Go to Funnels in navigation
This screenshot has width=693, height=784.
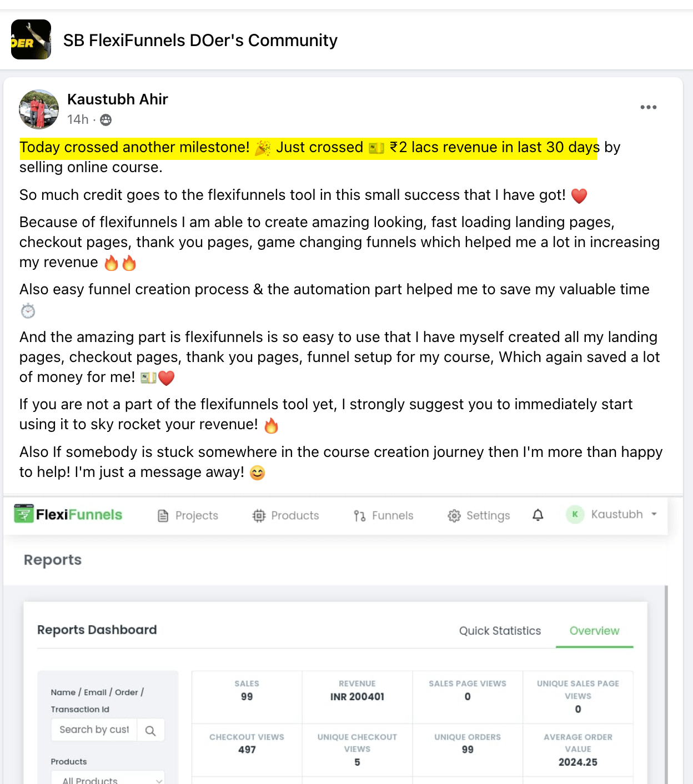tap(384, 516)
